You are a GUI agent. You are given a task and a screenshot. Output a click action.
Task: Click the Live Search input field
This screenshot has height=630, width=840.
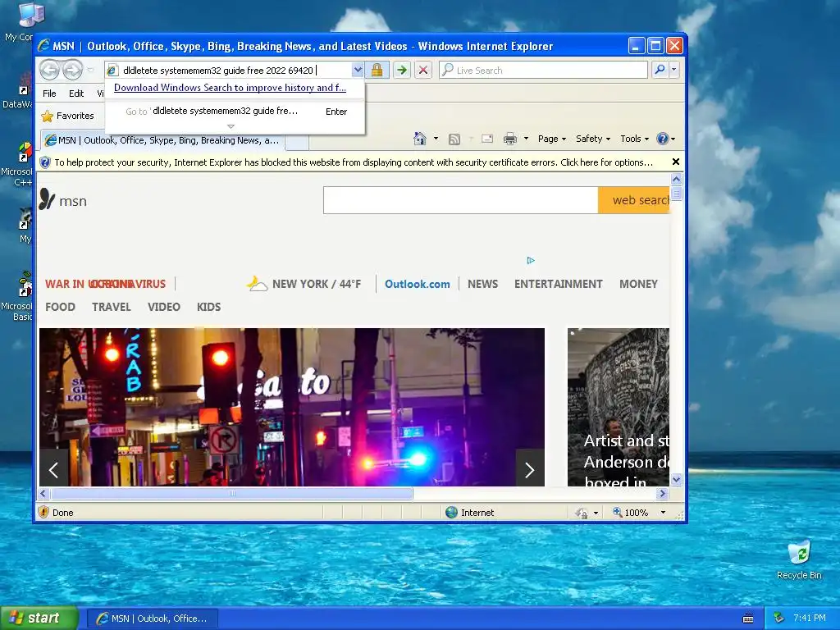coord(543,70)
